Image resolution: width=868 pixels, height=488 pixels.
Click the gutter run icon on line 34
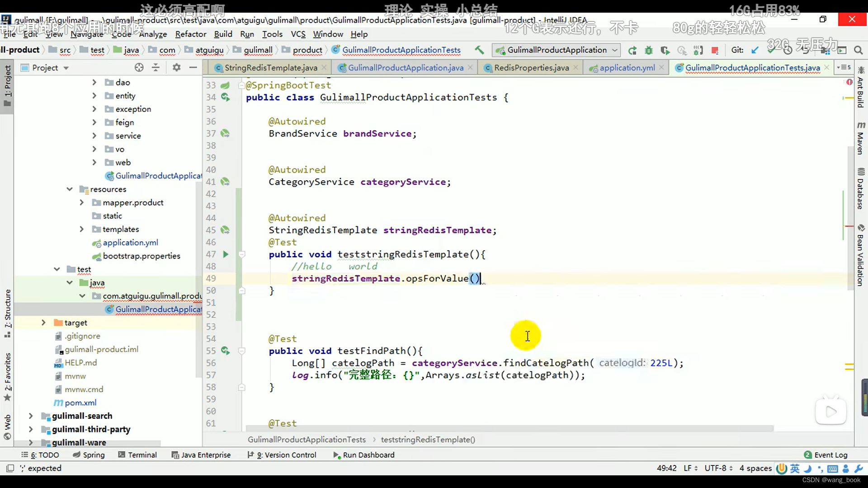point(225,97)
